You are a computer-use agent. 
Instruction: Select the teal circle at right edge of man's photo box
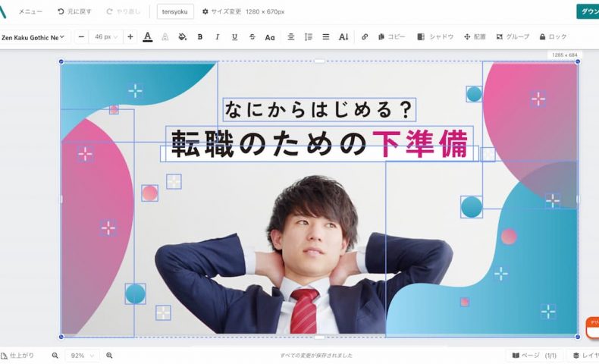click(x=472, y=207)
